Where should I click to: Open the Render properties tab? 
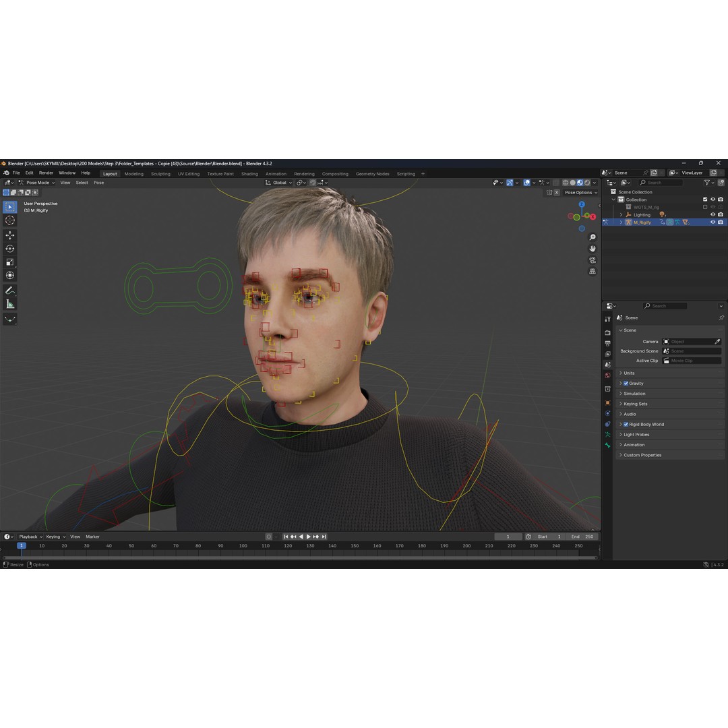tap(607, 332)
